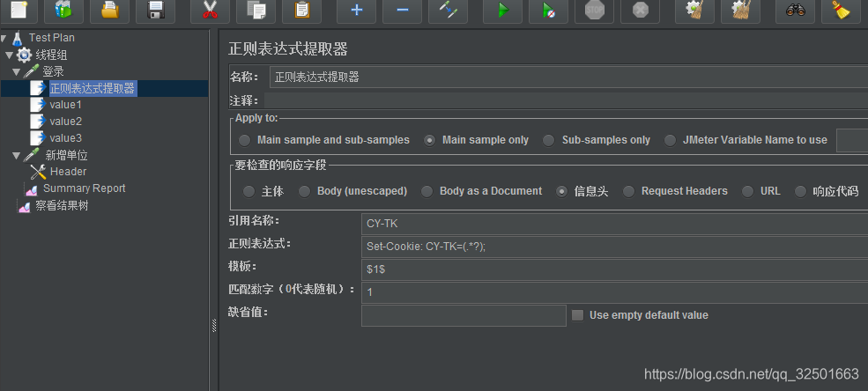
Task: Select Main sample only option
Action: click(429, 141)
